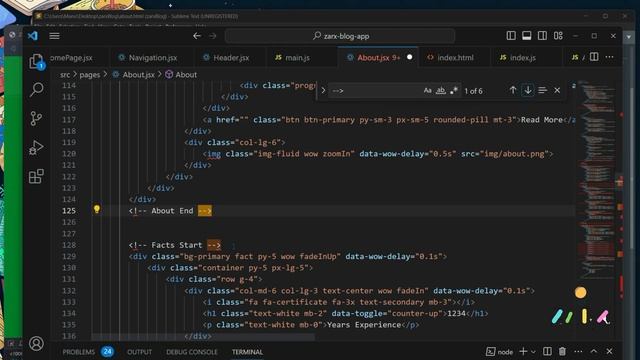Toggle the primary side bar layout icon

(x=511, y=36)
